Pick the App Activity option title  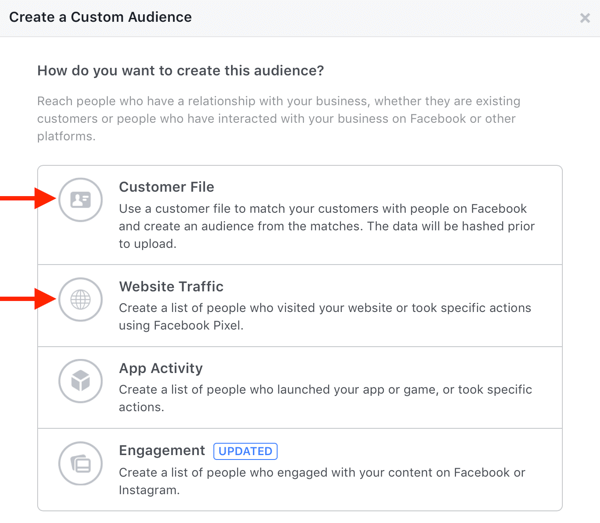161,368
